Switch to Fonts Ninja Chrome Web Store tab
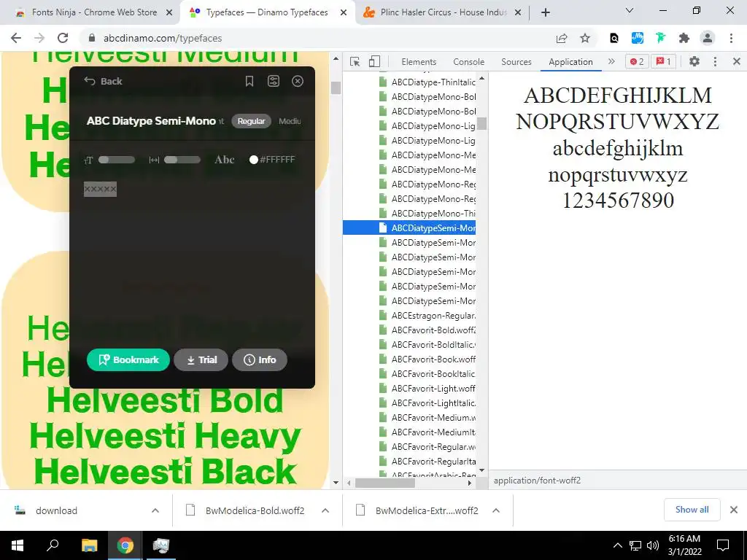Viewport: 747px width, 560px height. pyautogui.click(x=94, y=12)
